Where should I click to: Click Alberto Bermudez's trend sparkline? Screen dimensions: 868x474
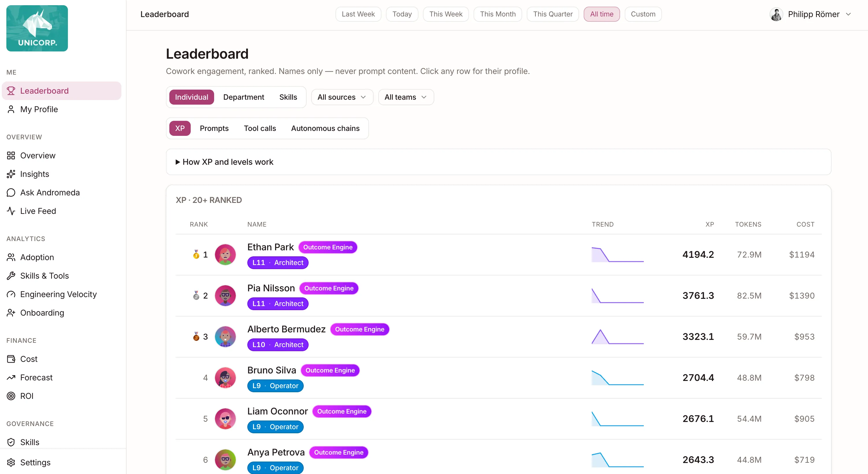click(x=618, y=336)
